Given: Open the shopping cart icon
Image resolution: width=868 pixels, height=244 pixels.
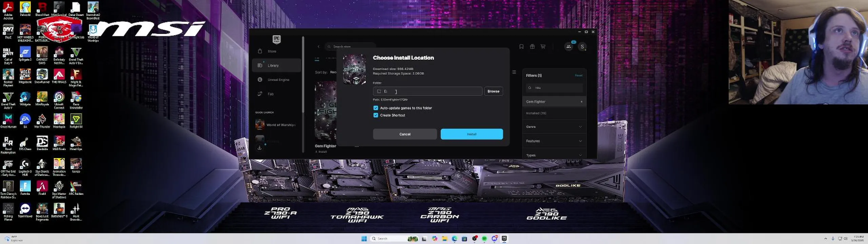Looking at the screenshot, I should [x=543, y=46].
